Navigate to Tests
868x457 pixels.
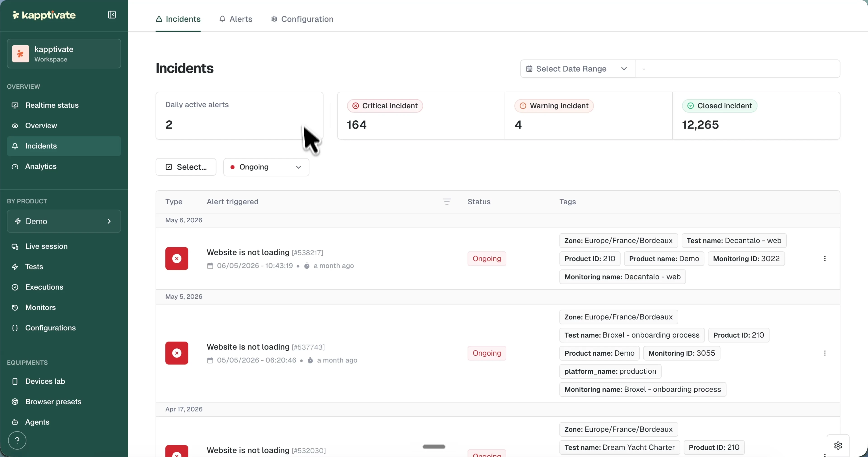point(64,267)
